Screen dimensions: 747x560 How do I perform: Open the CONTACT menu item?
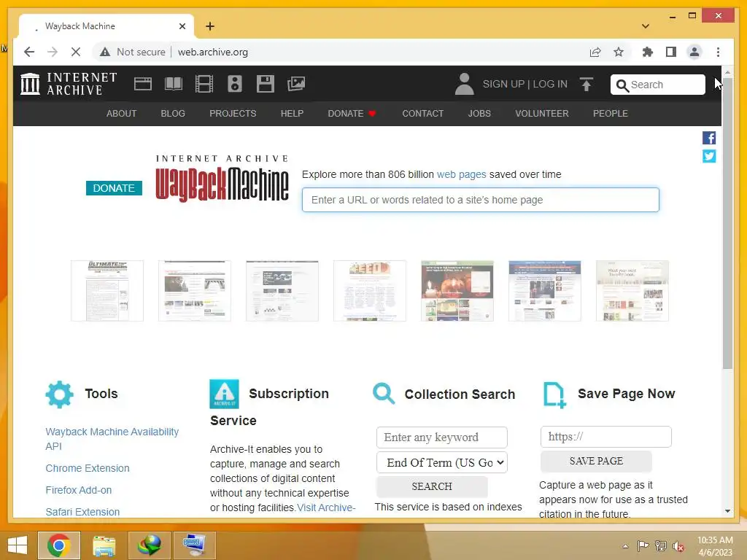point(422,113)
